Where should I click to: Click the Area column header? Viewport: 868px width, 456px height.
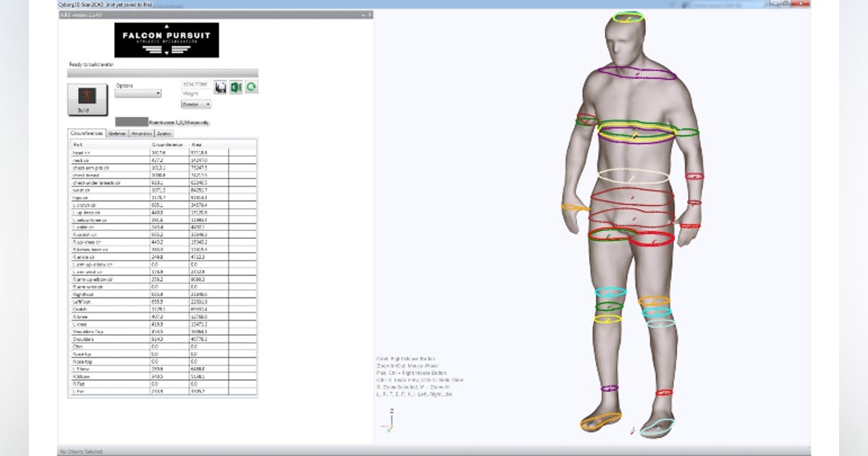pyautogui.click(x=209, y=145)
